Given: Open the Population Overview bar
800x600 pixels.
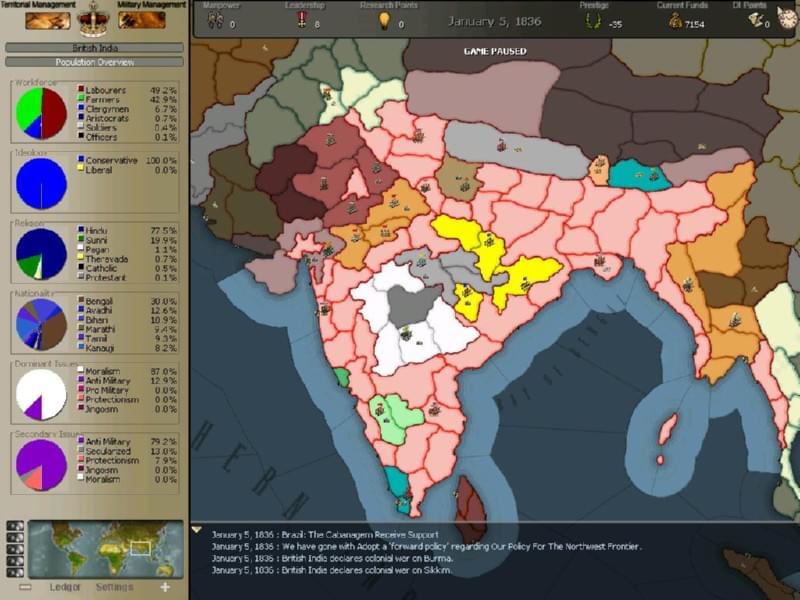Looking at the screenshot, I should click(94, 62).
